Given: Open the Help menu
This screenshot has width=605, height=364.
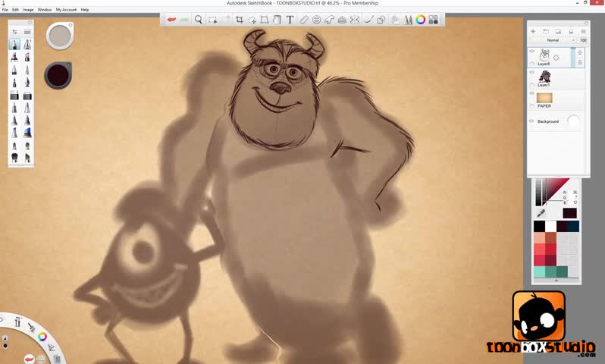Looking at the screenshot, I should (x=85, y=10).
